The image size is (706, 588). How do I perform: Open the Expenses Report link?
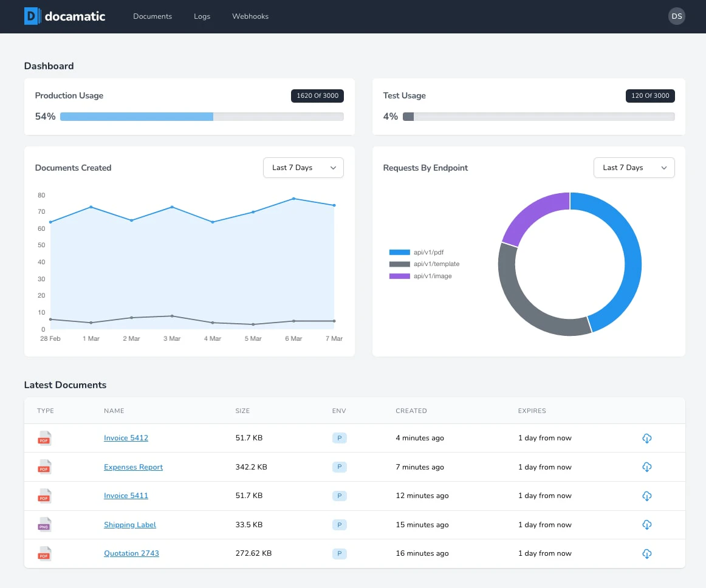[133, 467]
